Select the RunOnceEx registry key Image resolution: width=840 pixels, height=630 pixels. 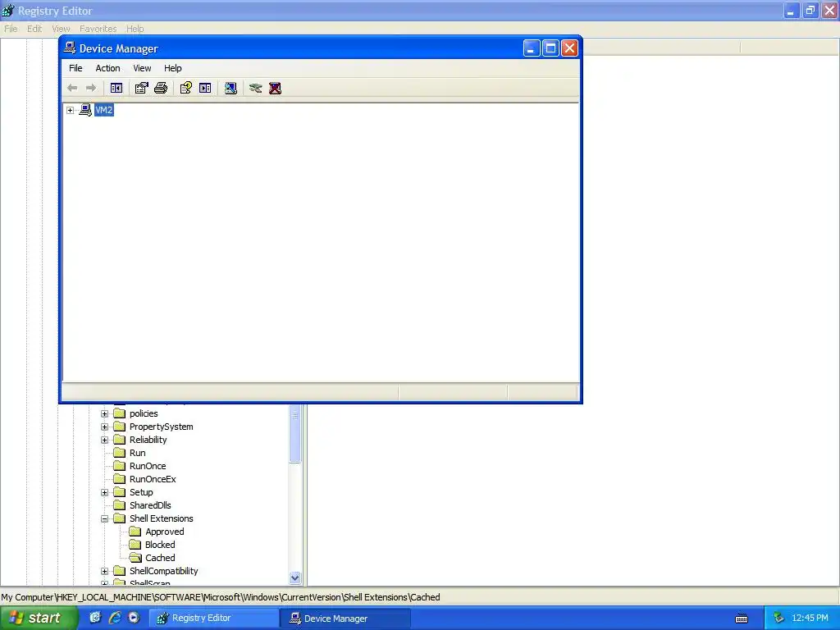tap(153, 479)
